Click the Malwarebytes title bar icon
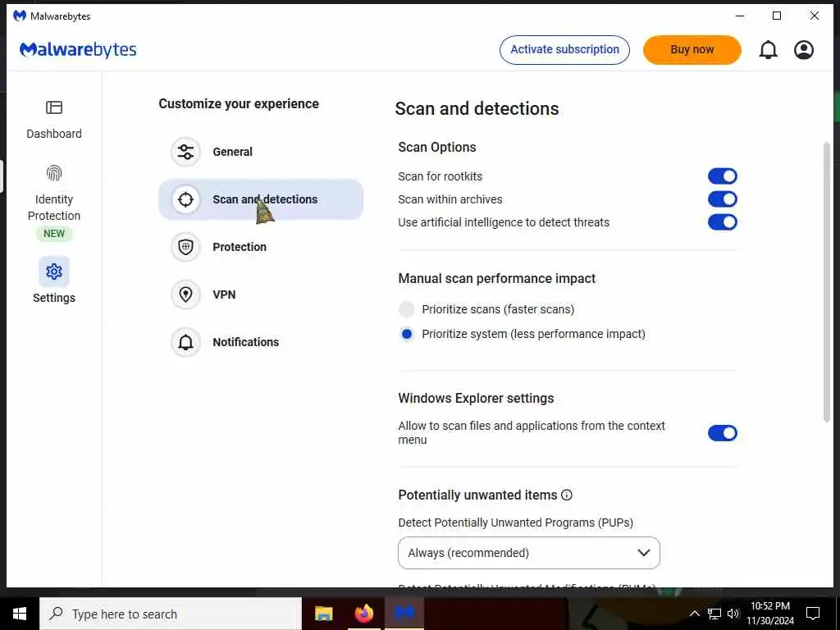 click(20, 16)
